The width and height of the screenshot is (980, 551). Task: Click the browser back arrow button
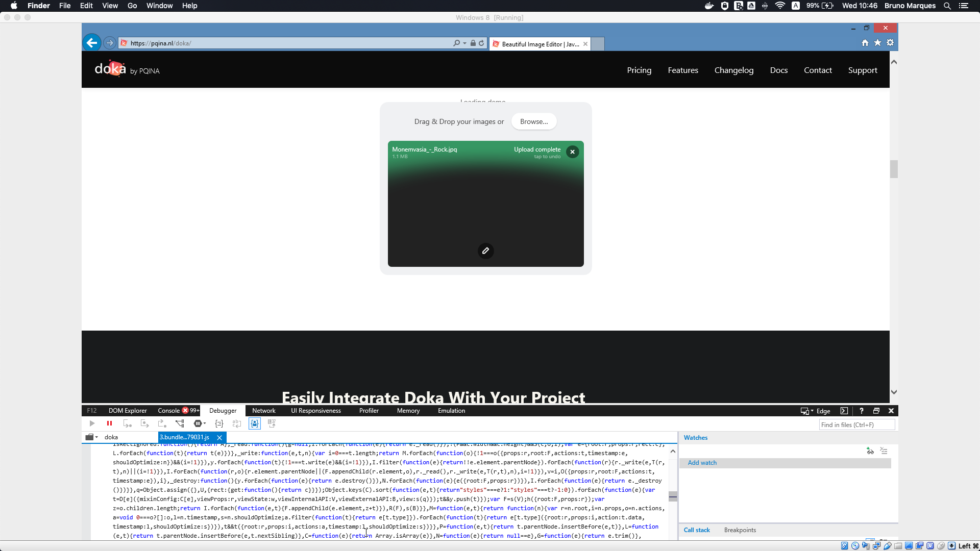[92, 43]
